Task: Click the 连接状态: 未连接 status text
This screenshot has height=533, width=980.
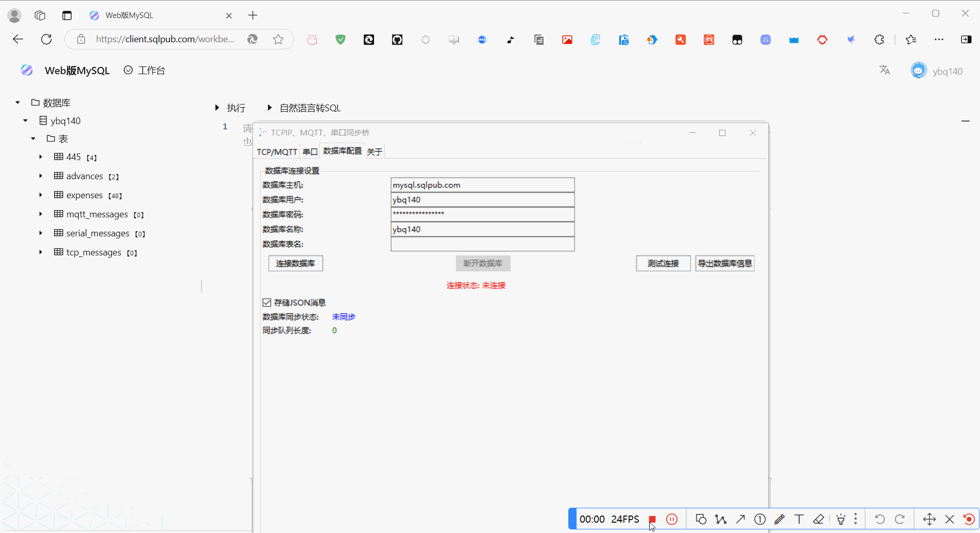Action: point(476,285)
